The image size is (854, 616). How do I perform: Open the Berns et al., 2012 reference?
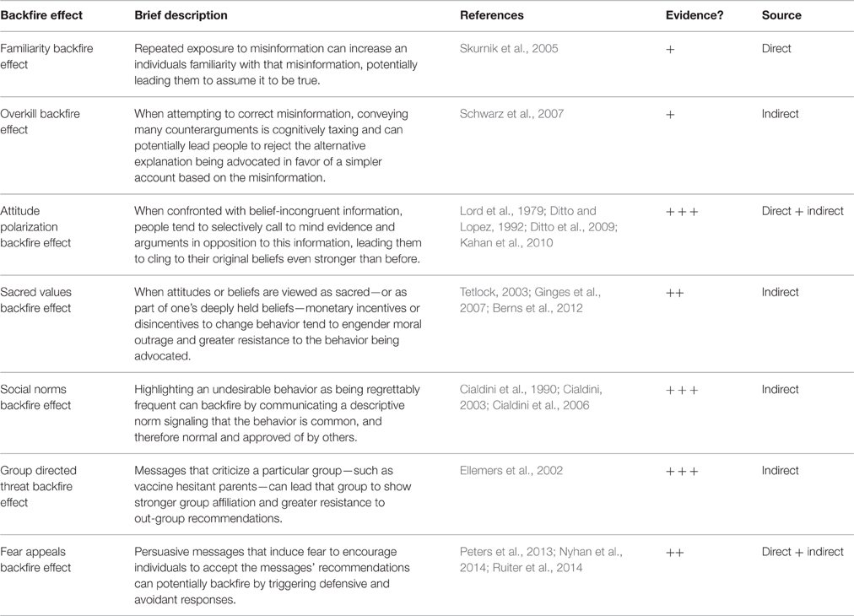tap(538, 308)
